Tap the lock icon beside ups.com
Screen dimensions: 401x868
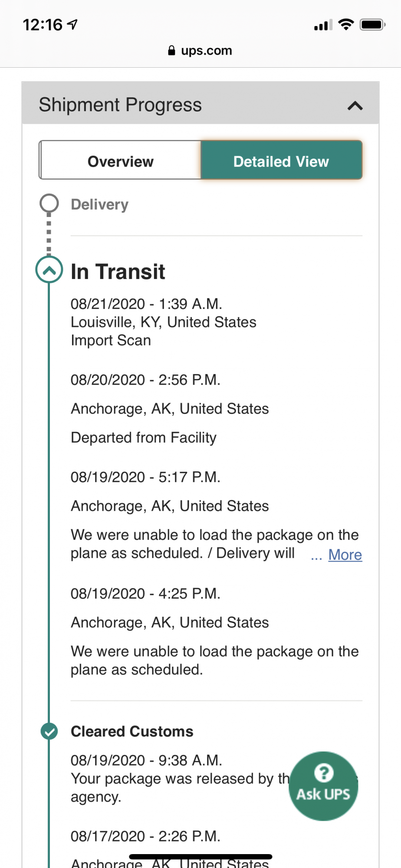pyautogui.click(x=171, y=51)
